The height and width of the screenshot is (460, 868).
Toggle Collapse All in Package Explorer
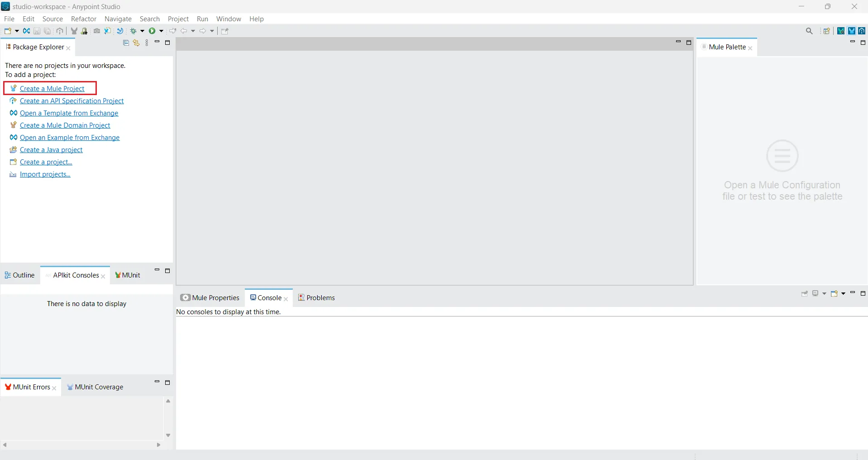(x=126, y=43)
